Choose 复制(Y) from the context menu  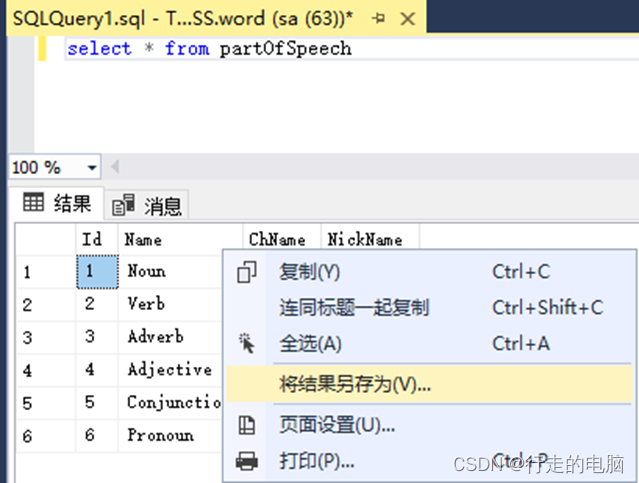point(430,272)
